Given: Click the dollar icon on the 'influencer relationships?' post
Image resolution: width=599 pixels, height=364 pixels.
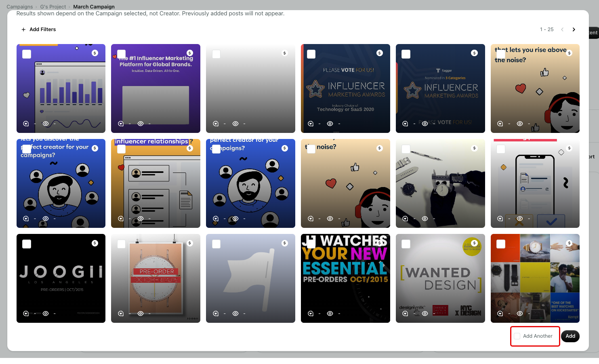Looking at the screenshot, I should [x=190, y=148].
